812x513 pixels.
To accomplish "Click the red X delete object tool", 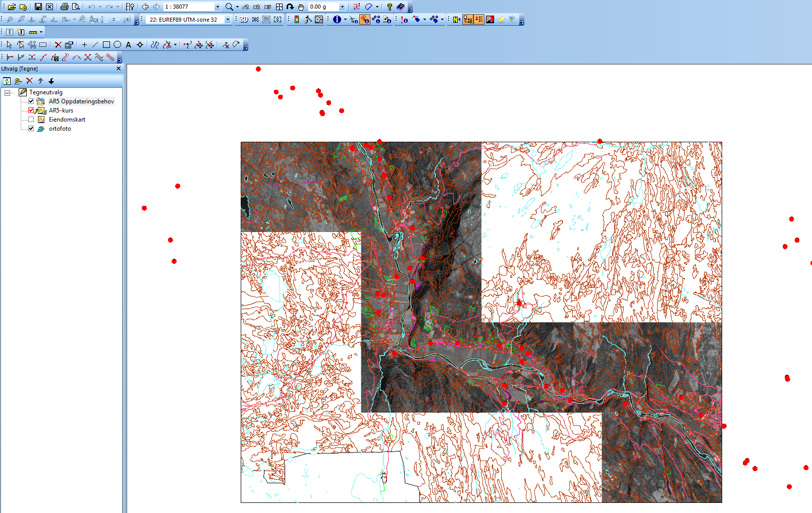I will tap(58, 44).
